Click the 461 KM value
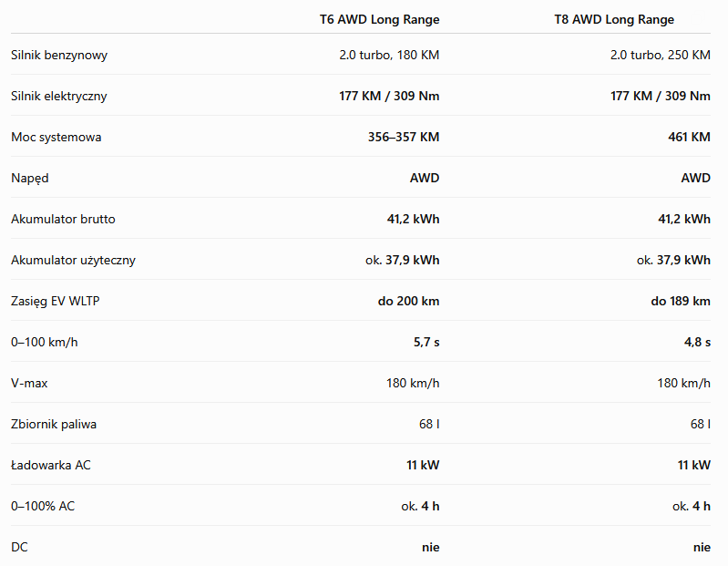This screenshot has height=566, width=728. pyautogui.click(x=689, y=137)
